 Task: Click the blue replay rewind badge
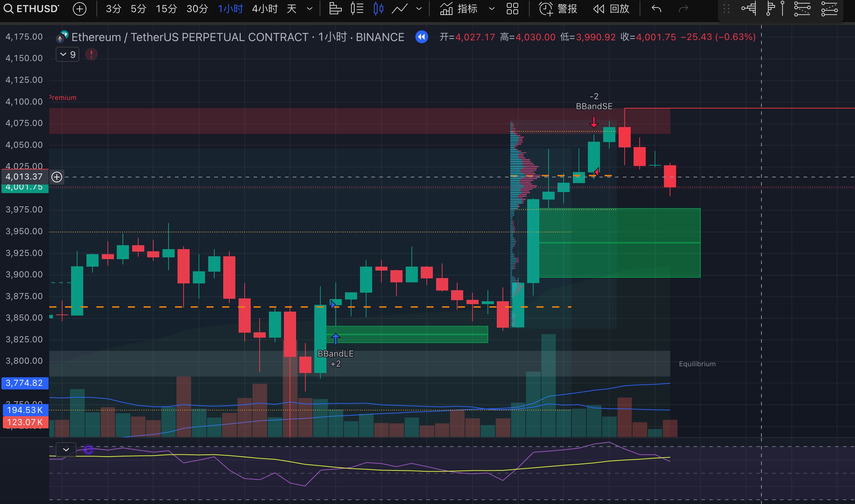[422, 37]
